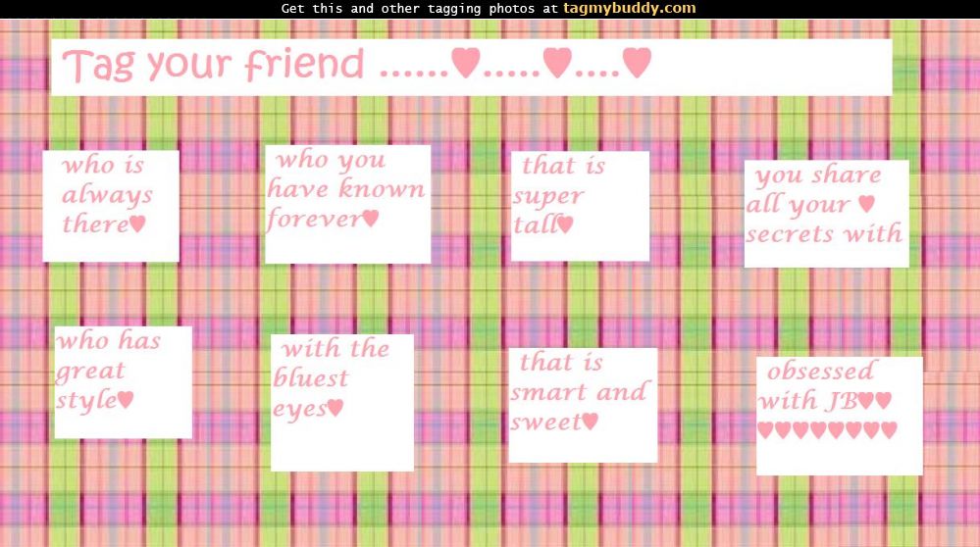Click the 'Tag your friend' title banner
Viewport: 980px width, 547px height.
pos(471,68)
